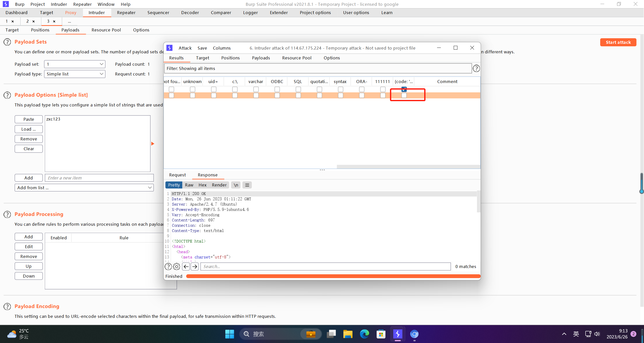Toggle non-printable characters \n button
This screenshot has height=343, width=644.
(236, 185)
